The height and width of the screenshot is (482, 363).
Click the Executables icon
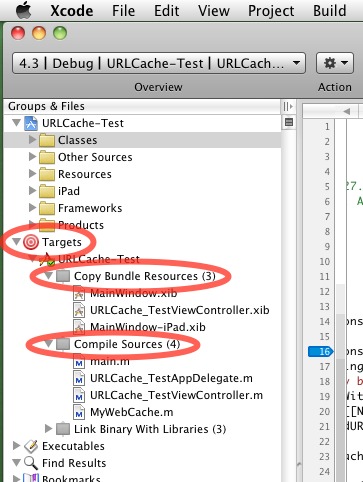(x=31, y=446)
